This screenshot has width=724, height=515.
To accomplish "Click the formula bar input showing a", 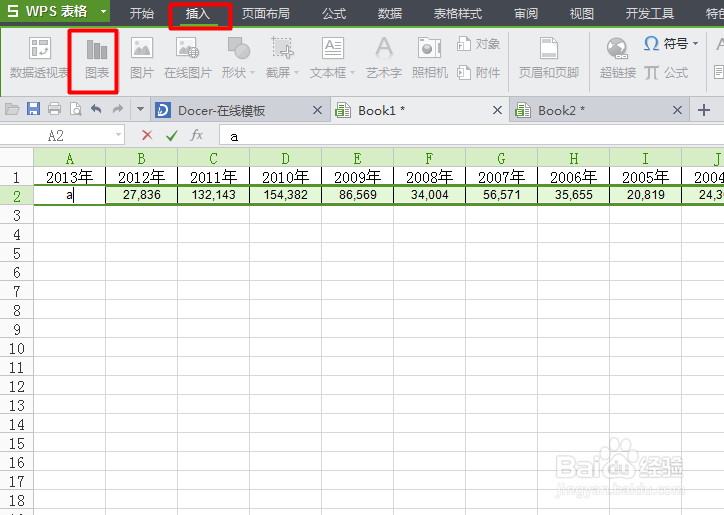I will tap(471, 136).
